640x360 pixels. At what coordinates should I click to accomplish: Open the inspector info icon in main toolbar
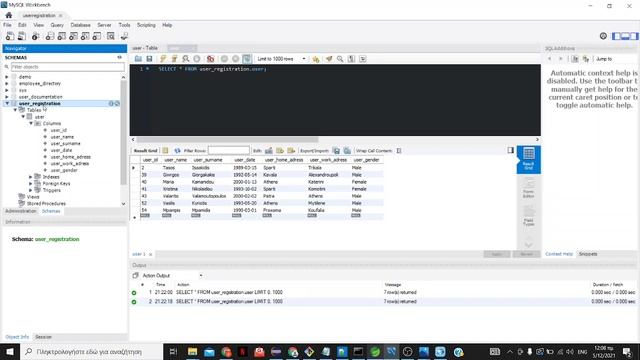(x=36, y=36)
